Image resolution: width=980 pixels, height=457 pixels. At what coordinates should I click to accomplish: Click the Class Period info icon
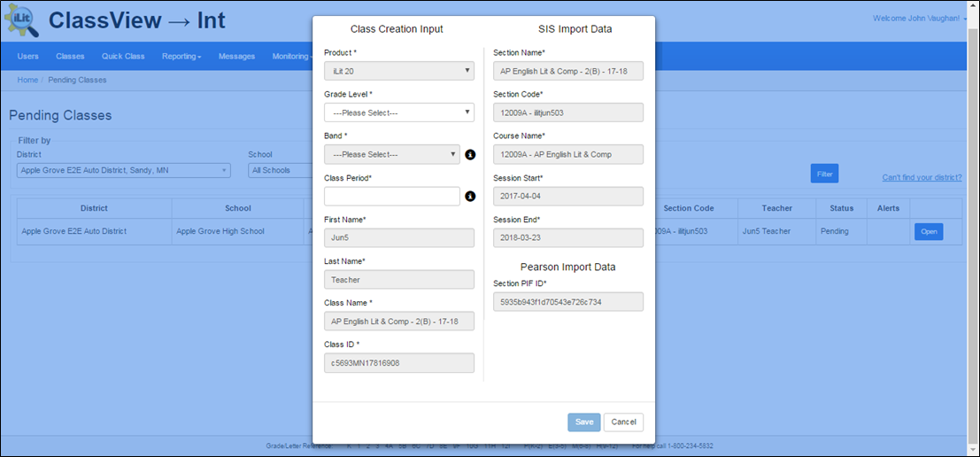click(x=470, y=197)
